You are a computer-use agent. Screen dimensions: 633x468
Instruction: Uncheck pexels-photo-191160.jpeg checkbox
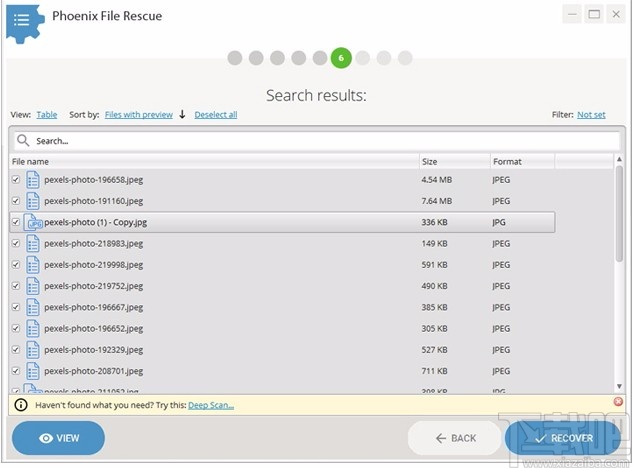[16, 201]
